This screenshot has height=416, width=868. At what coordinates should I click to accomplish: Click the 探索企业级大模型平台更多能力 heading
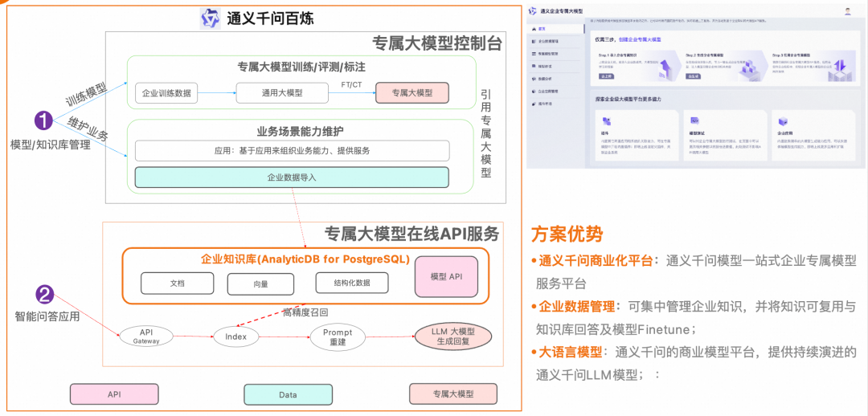(628, 99)
